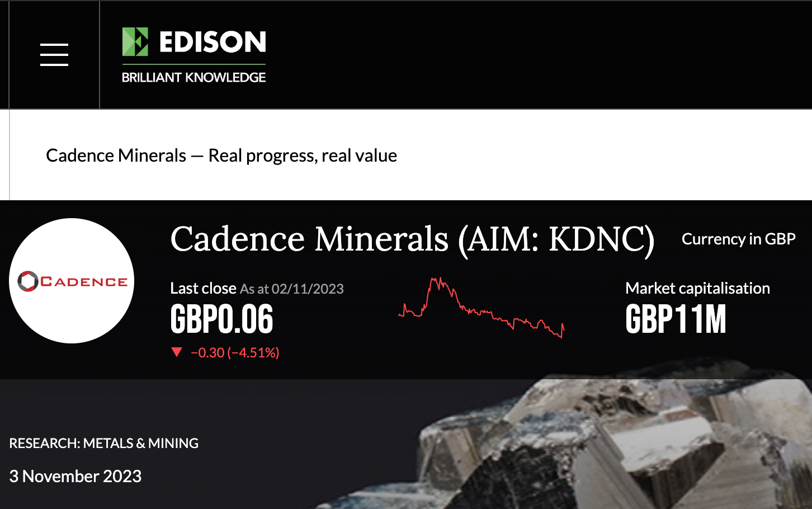Click the Currency in GBP label
Image resolution: width=812 pixels, height=509 pixels.
coord(738,239)
